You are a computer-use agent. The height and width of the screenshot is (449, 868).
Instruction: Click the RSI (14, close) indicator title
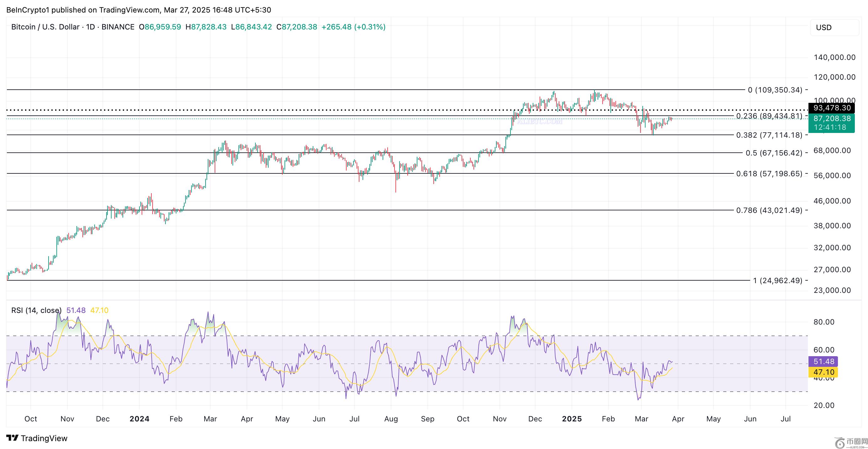click(x=36, y=310)
